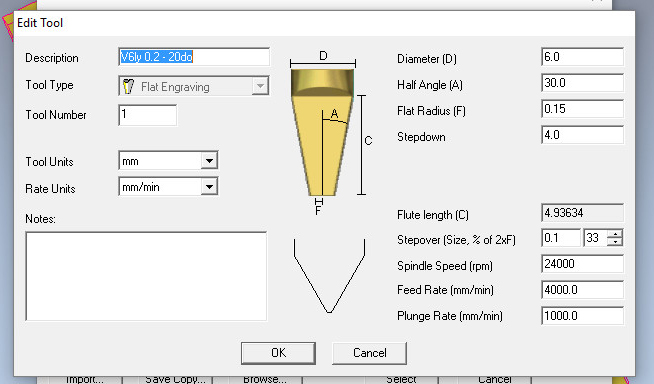
Task: Click the Diameter (D) input field
Action: (582, 57)
